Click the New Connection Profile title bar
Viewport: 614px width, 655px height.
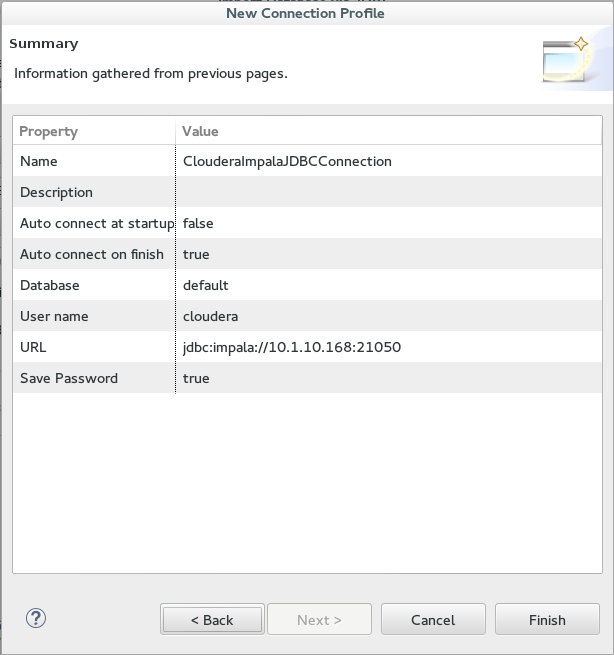point(305,13)
